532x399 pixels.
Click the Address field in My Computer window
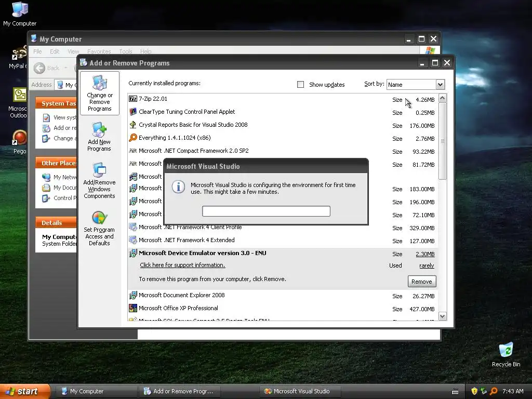[65, 85]
